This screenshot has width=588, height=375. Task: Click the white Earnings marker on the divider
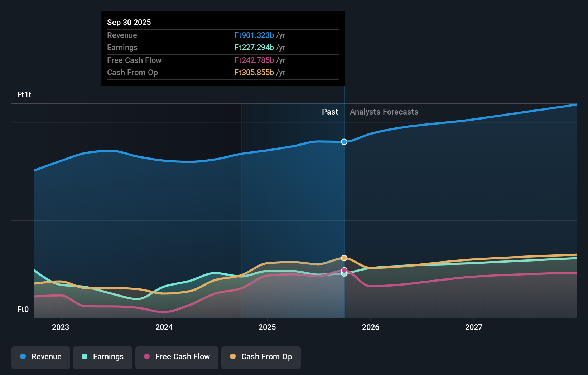click(x=344, y=274)
